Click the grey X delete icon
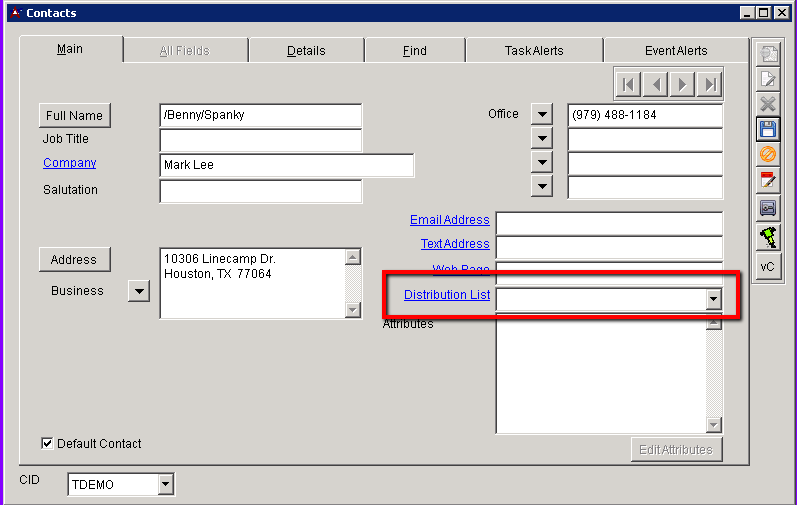797x505 pixels. 768,104
